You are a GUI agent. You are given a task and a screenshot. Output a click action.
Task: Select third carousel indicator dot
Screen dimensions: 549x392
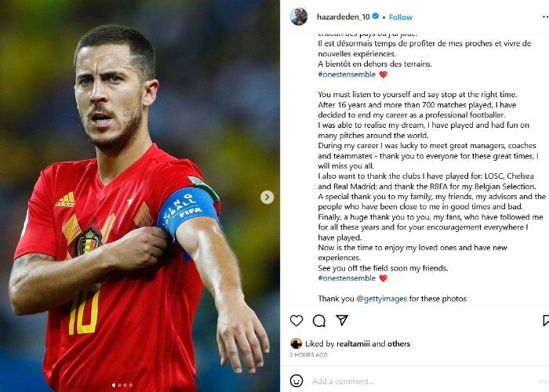(125, 385)
